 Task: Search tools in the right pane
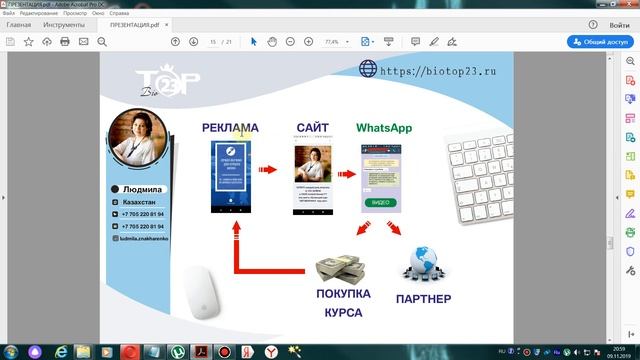point(630,61)
